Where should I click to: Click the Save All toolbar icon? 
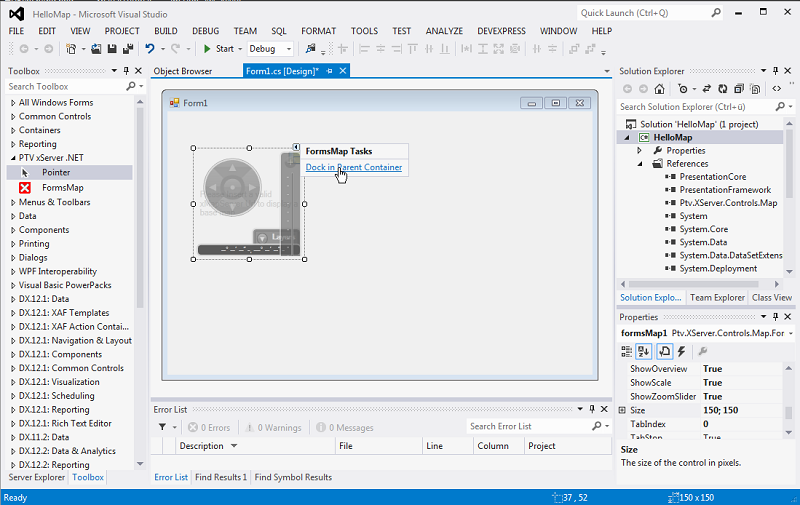(x=128, y=49)
